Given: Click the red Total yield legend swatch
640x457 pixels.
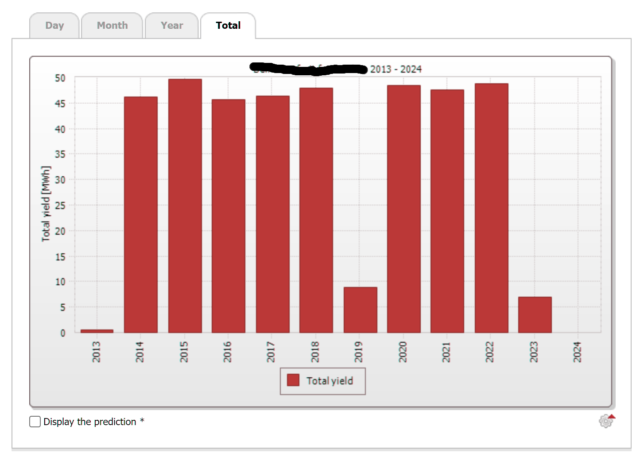Looking at the screenshot, I should point(293,380).
